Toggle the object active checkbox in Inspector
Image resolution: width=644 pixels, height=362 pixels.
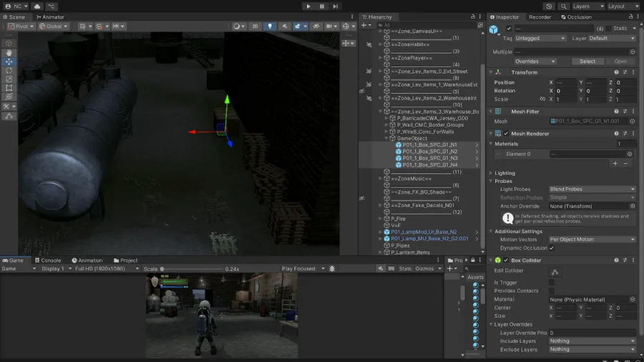point(509,29)
